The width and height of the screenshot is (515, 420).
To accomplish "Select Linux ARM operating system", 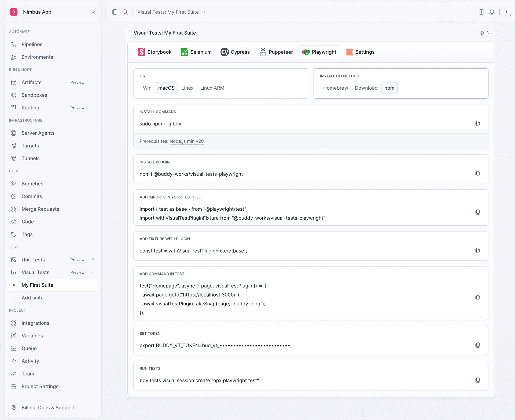I will click(x=212, y=88).
